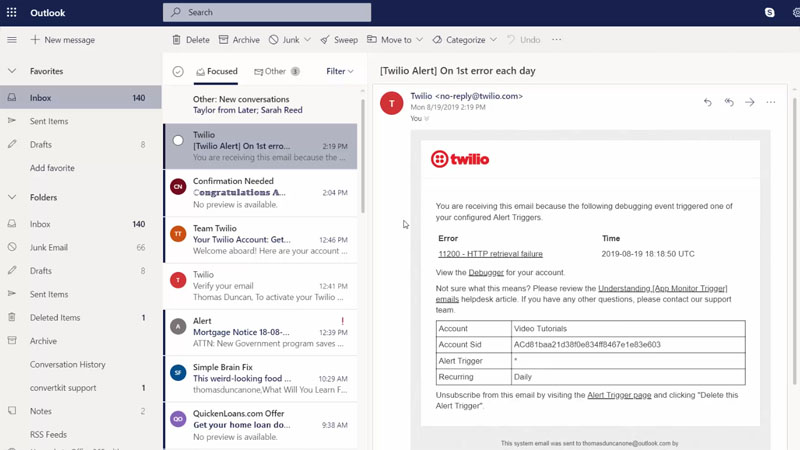Open the app launcher waffle icon
800x450 pixels.
click(x=12, y=13)
